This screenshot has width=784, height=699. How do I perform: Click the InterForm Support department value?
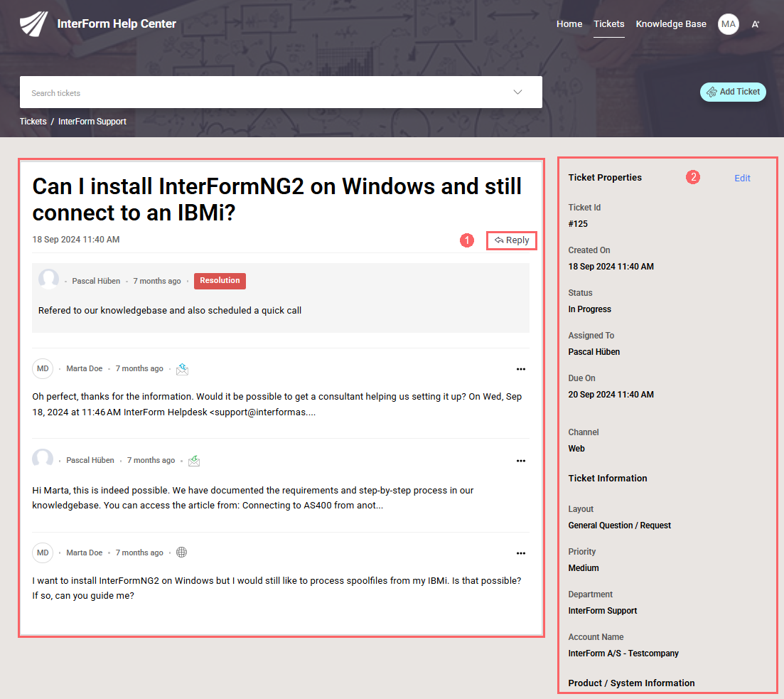point(603,610)
